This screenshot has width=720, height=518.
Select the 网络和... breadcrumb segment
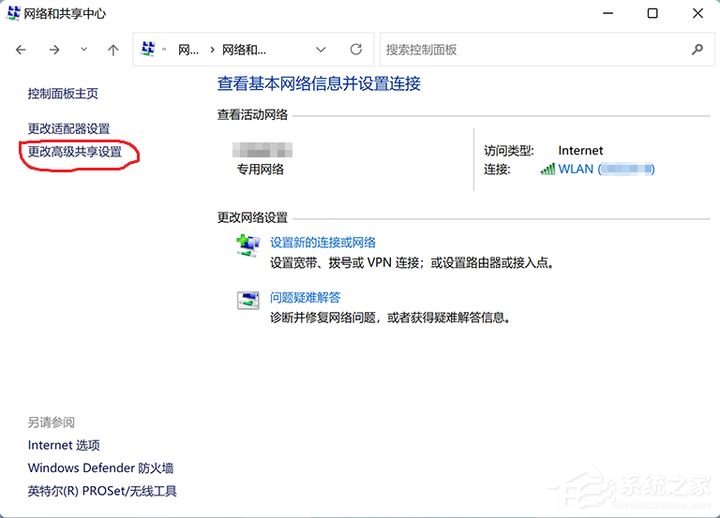click(x=244, y=50)
